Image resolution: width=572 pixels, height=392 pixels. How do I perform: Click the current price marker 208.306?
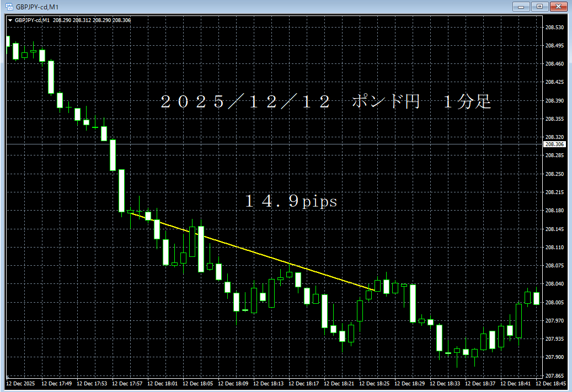554,144
